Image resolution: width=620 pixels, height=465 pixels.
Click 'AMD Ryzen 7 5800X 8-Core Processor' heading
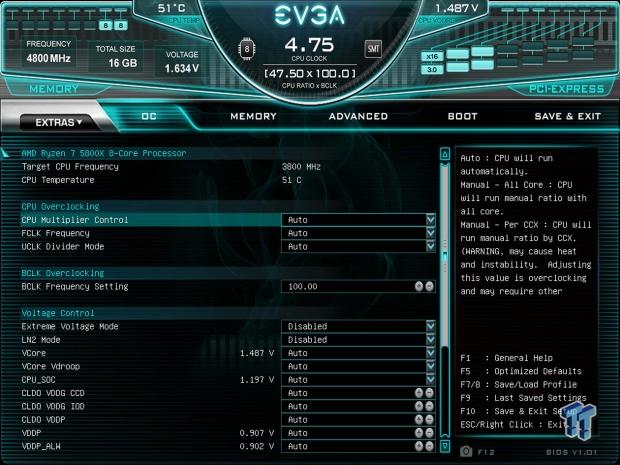click(x=104, y=153)
